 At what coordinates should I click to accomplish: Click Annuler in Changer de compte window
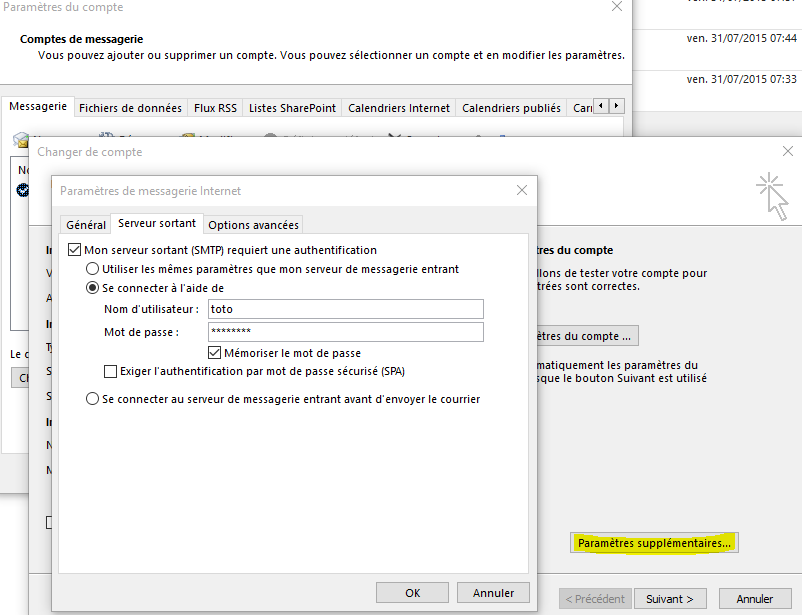(x=755, y=599)
